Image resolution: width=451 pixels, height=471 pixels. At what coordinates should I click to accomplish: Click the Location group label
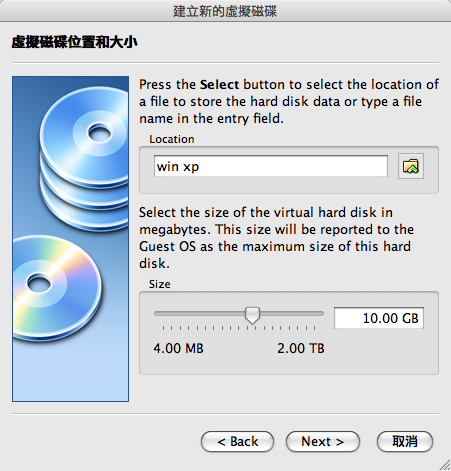[x=172, y=139]
